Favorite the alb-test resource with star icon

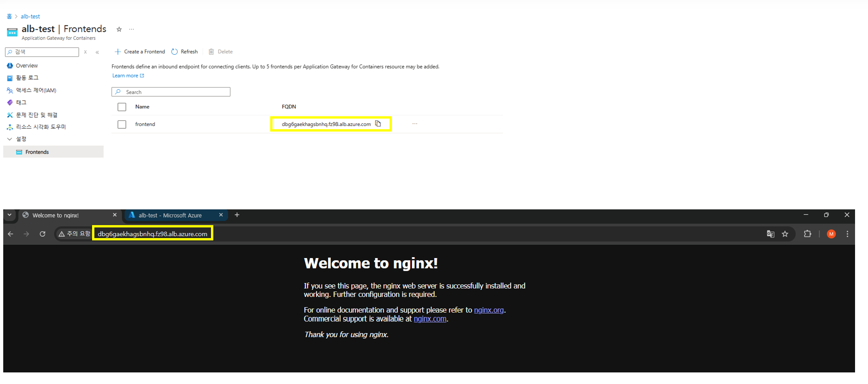tap(119, 29)
